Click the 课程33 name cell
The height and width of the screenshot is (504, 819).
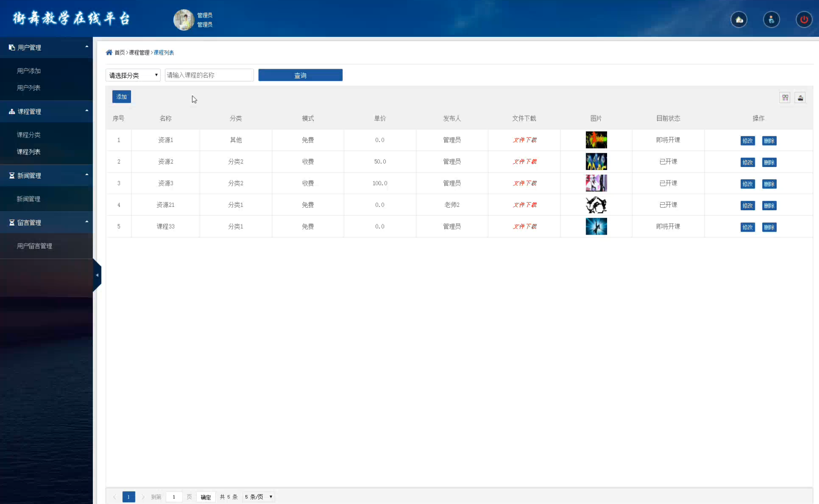165,227
